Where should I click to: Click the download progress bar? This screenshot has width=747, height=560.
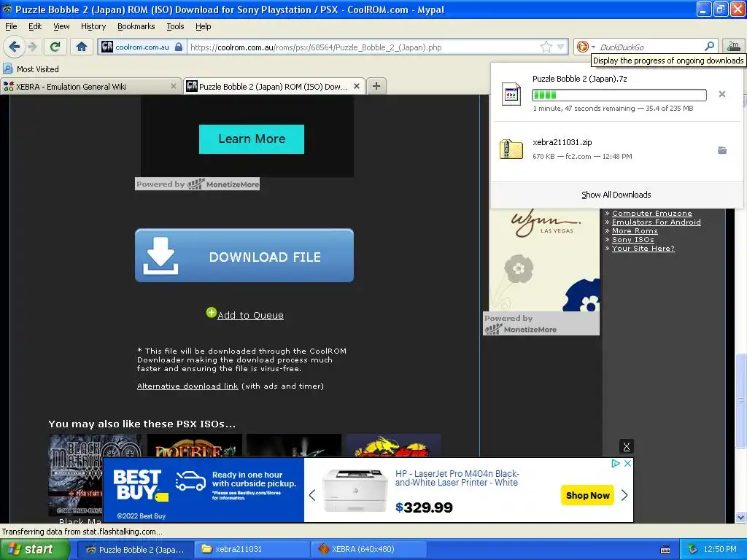point(619,95)
